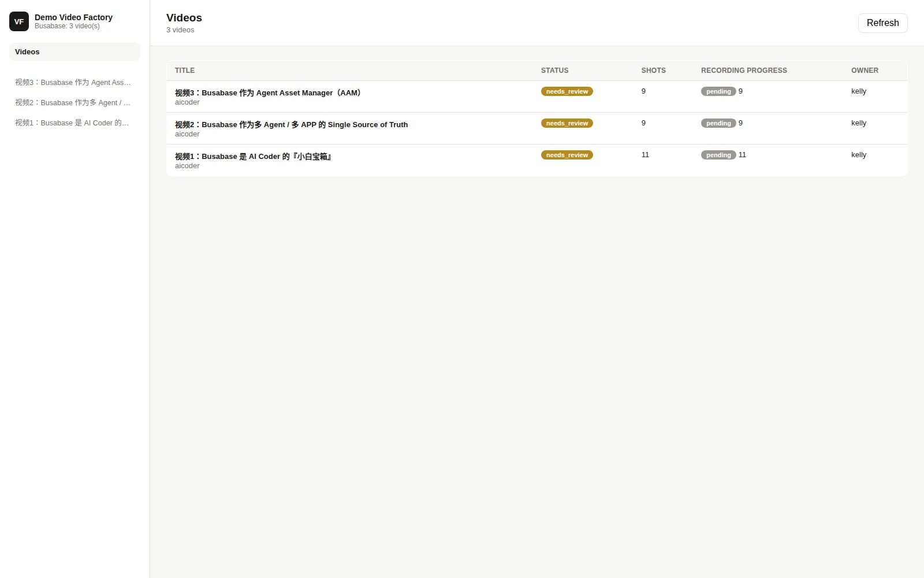
Task: Open sidebar item 视频2 Busabase 作为多 Agent
Action: [x=74, y=103]
